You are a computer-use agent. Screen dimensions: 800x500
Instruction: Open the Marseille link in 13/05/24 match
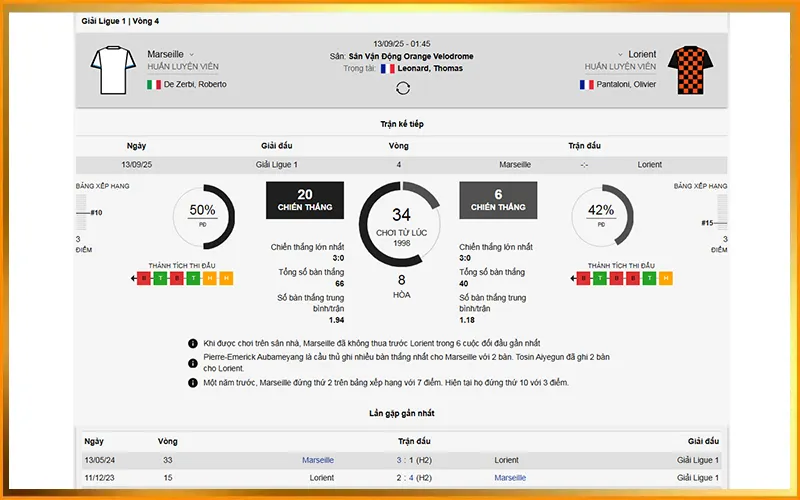click(x=318, y=460)
